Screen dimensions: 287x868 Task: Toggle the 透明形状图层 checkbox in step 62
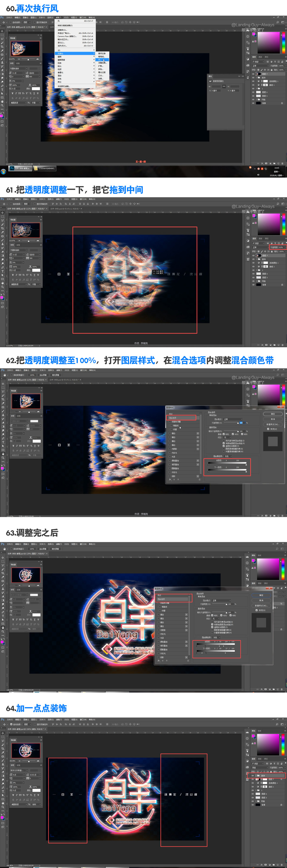coord(224,446)
